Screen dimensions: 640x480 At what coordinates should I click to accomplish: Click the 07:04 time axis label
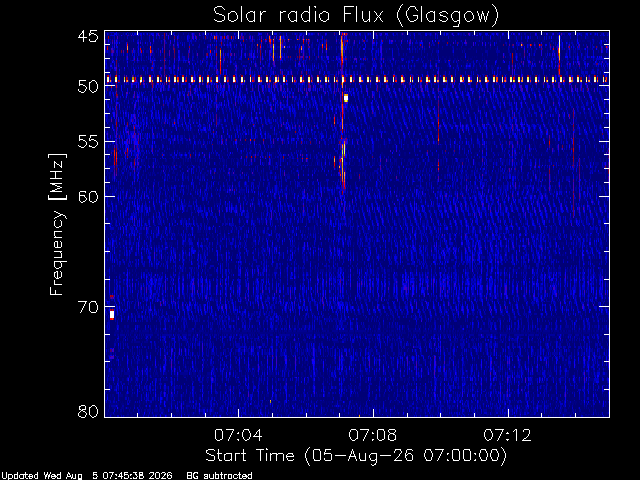click(238, 435)
